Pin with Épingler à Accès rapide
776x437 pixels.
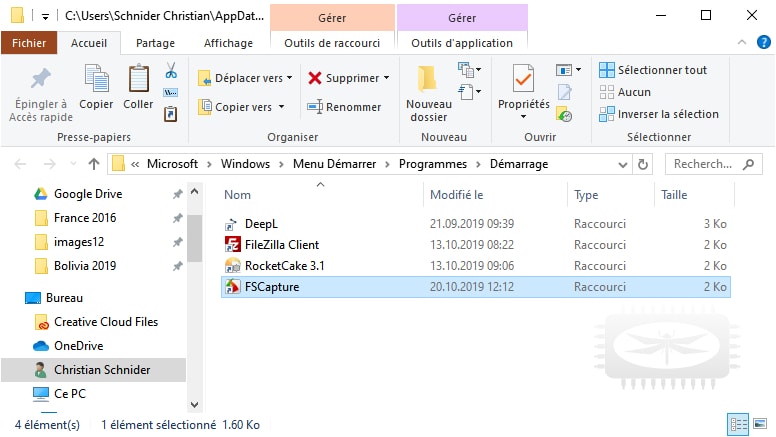click(x=41, y=95)
